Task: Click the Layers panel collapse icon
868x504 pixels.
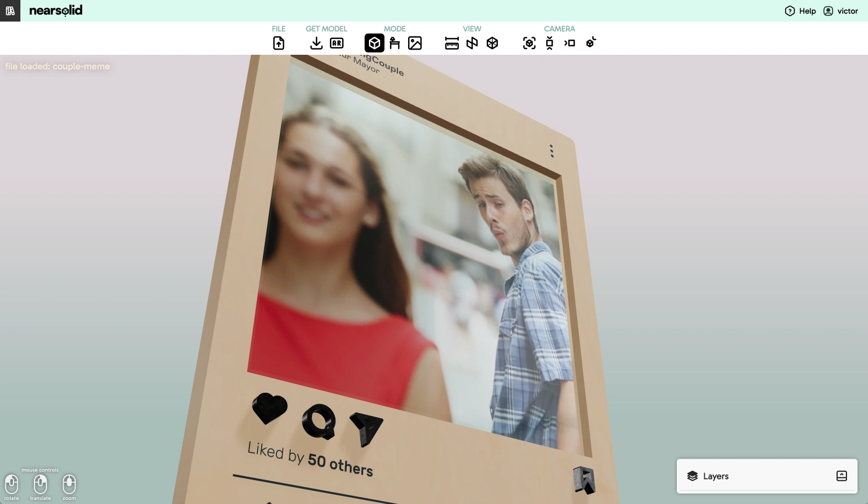Action: point(841,476)
